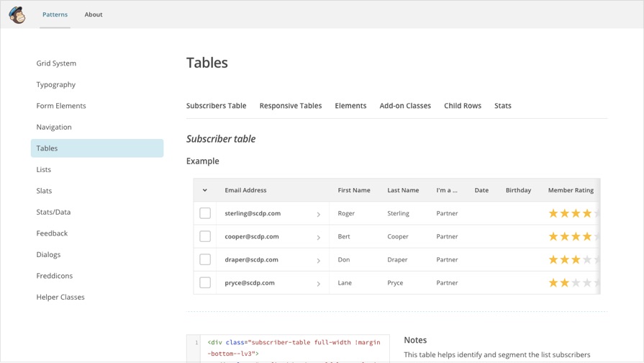The width and height of the screenshot is (644, 363).
Task: Sort by Last Name column header
Action: pos(403,190)
